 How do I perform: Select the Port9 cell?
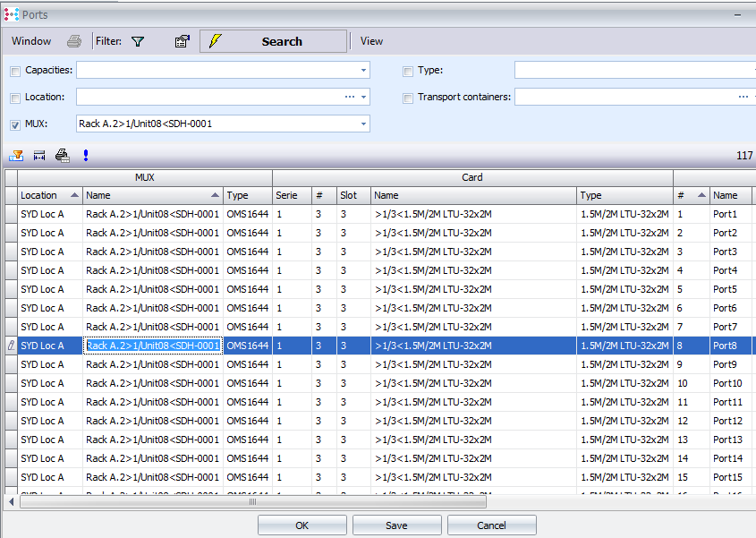coord(732,364)
